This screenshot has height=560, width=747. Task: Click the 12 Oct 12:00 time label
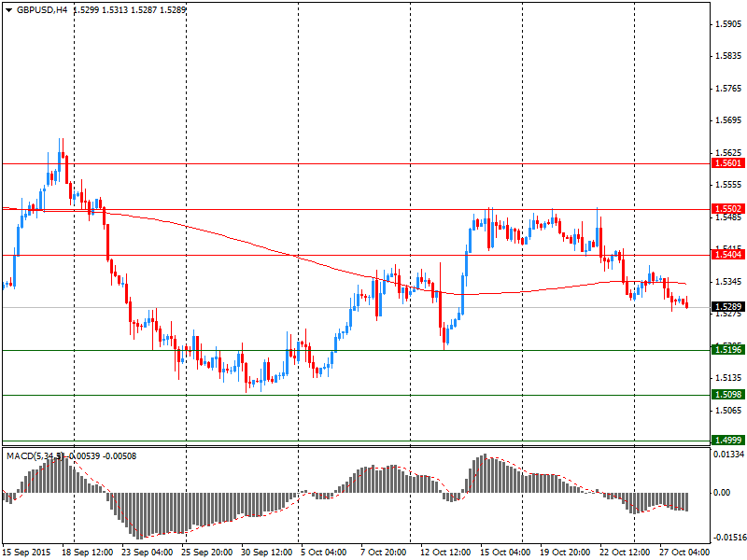click(445, 553)
